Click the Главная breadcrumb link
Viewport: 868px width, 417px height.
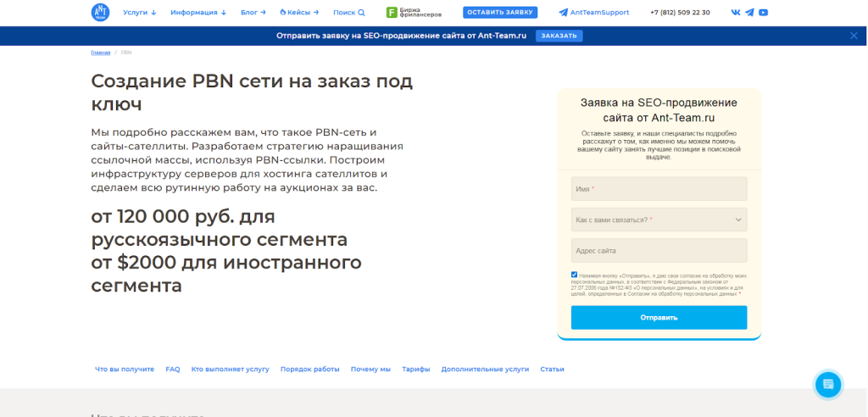(x=100, y=53)
